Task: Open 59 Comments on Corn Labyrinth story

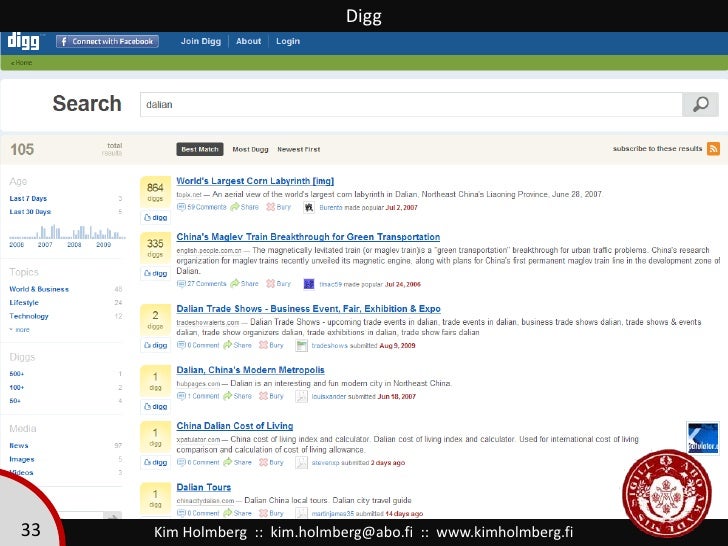Action: [202, 207]
